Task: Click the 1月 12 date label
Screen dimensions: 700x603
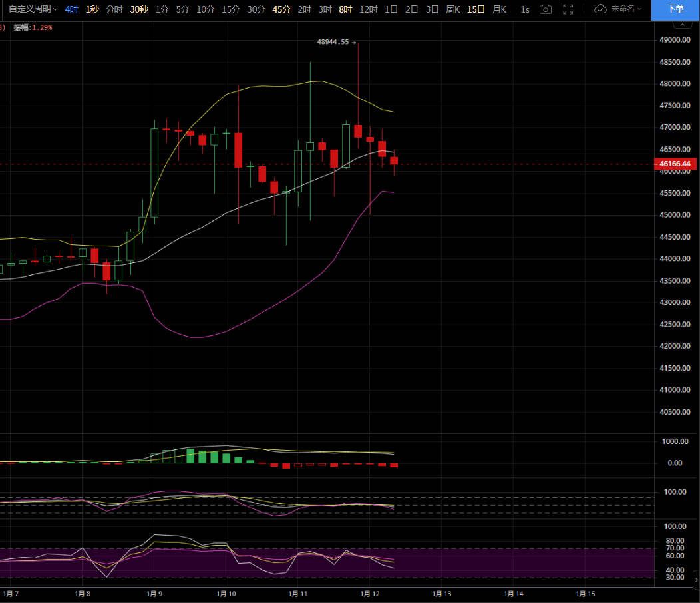Action: tap(370, 594)
